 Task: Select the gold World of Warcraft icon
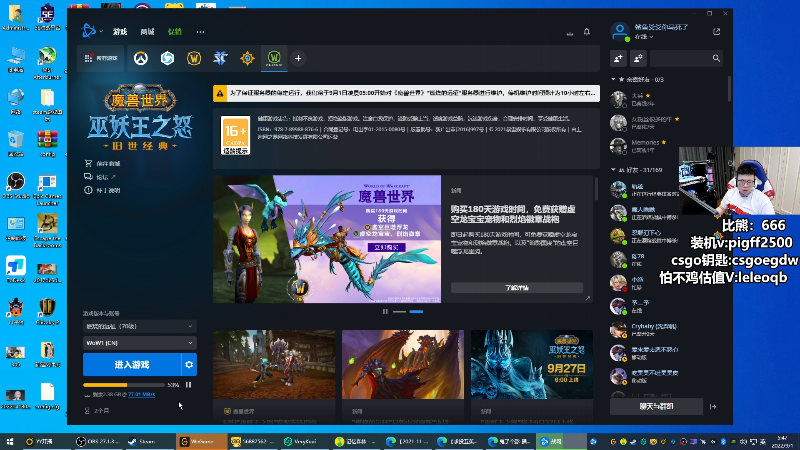(194, 58)
